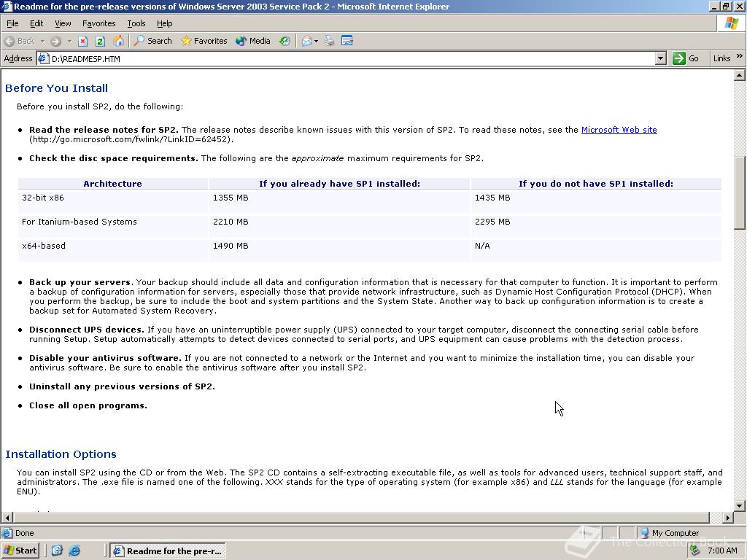Click the Show Desktop quick launch icon

pyautogui.click(x=57, y=551)
